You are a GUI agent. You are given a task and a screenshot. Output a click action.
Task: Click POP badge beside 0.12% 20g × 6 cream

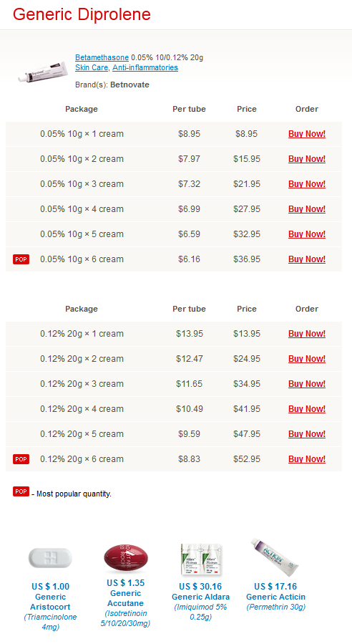tap(21, 459)
